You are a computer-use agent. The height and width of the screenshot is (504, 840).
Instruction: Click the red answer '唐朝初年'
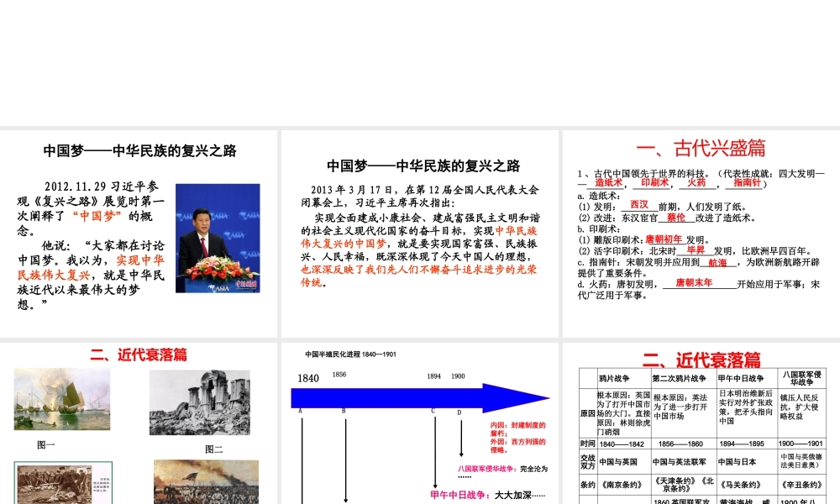(664, 239)
